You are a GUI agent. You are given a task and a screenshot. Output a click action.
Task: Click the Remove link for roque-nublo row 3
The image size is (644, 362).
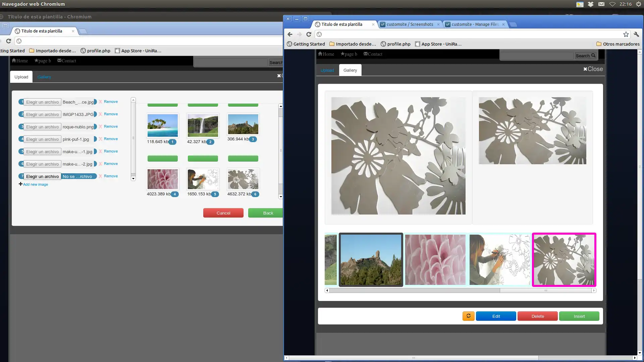[x=111, y=126]
